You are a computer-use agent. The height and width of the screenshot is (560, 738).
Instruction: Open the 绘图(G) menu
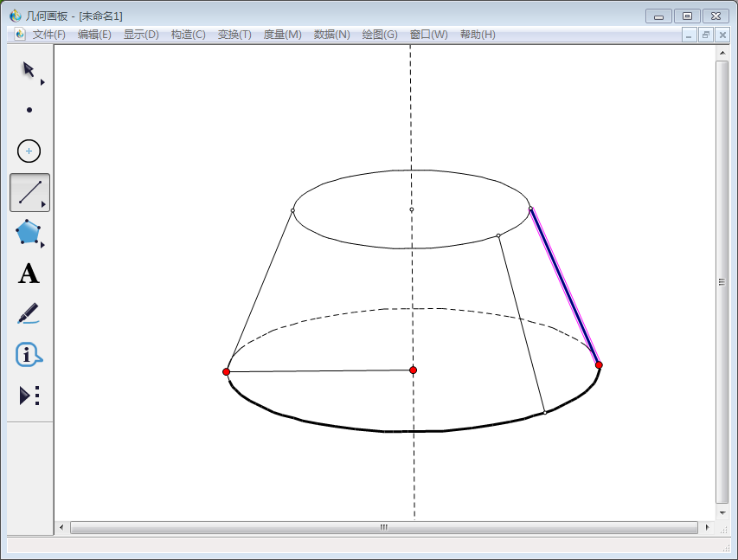click(380, 35)
